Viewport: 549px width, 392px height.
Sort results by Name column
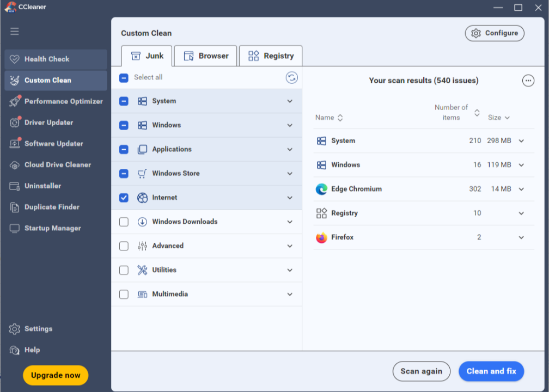(329, 118)
